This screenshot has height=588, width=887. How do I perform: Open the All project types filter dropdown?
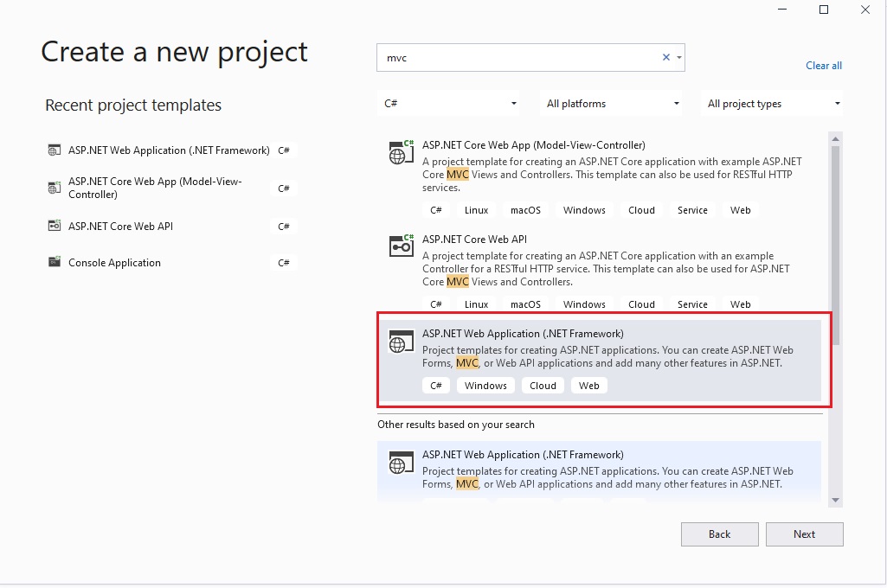click(772, 104)
